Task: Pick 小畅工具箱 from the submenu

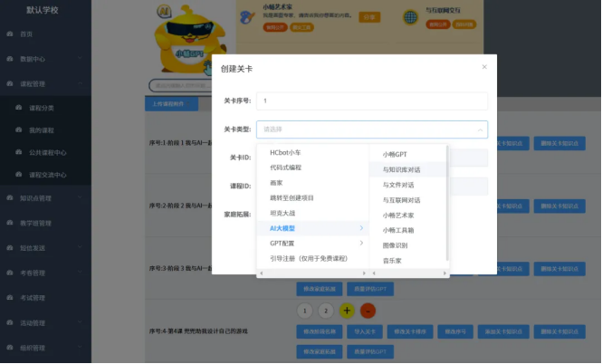Action: pyautogui.click(x=407, y=230)
